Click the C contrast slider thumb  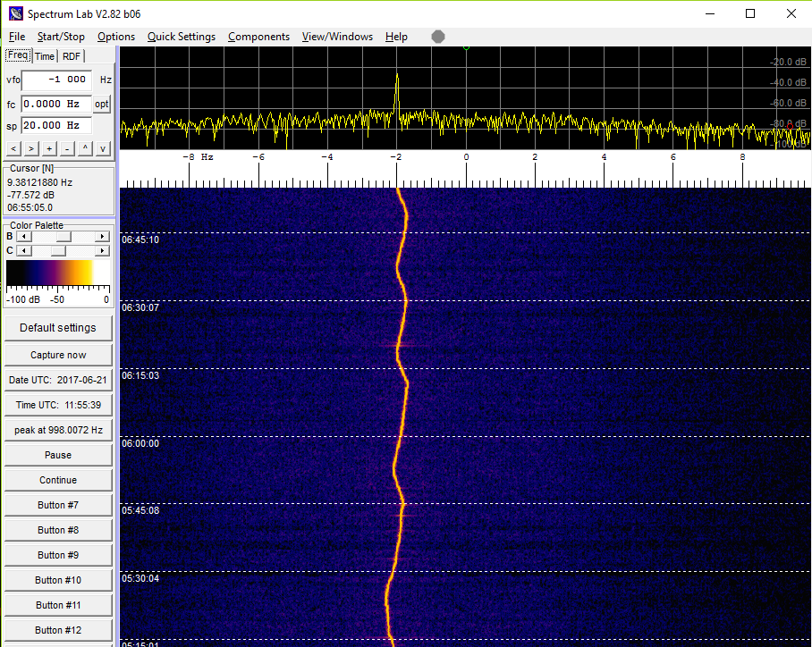click(60, 250)
